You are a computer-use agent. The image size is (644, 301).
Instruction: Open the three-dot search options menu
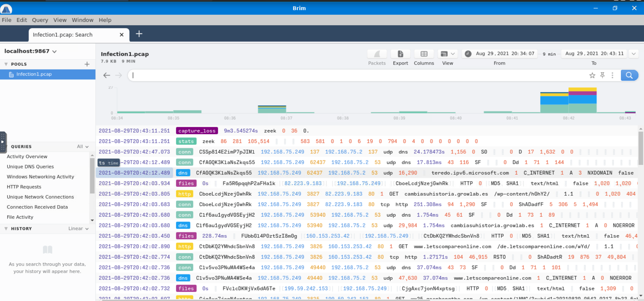(x=612, y=75)
